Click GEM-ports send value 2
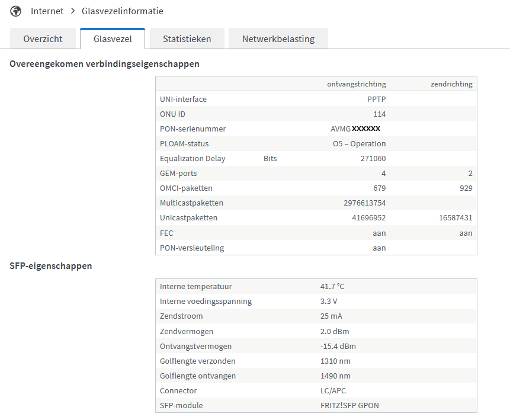510x420 pixels. point(470,174)
